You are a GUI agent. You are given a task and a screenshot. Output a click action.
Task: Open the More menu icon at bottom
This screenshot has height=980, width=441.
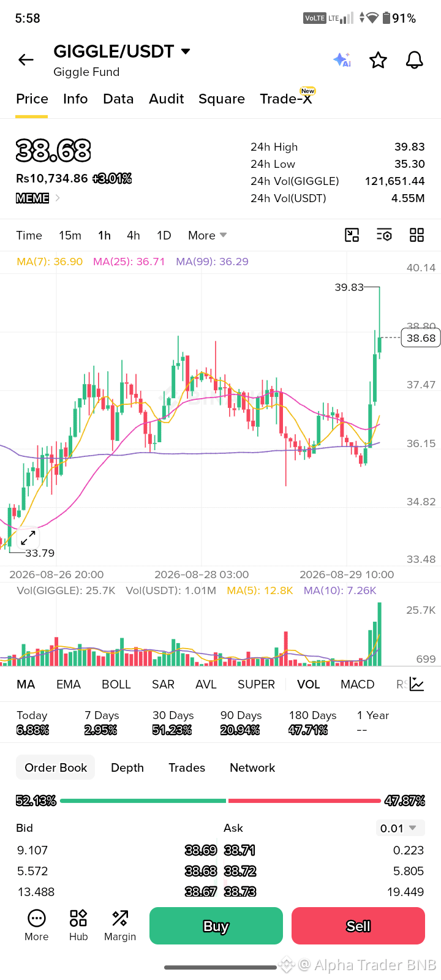click(36, 925)
